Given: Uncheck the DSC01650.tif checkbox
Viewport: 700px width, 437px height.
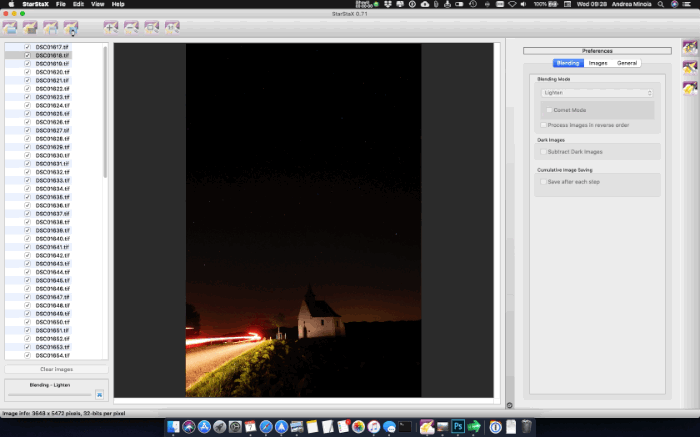Looking at the screenshot, I should coord(27,322).
